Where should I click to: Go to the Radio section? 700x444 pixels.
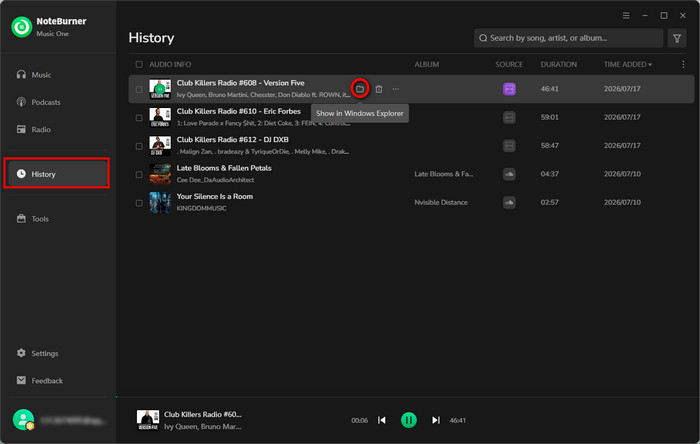56,129
